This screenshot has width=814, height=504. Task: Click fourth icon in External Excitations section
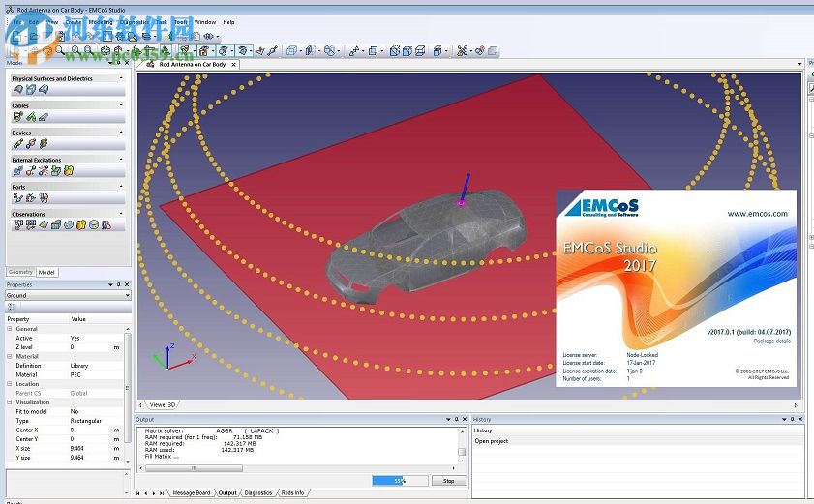point(56,171)
